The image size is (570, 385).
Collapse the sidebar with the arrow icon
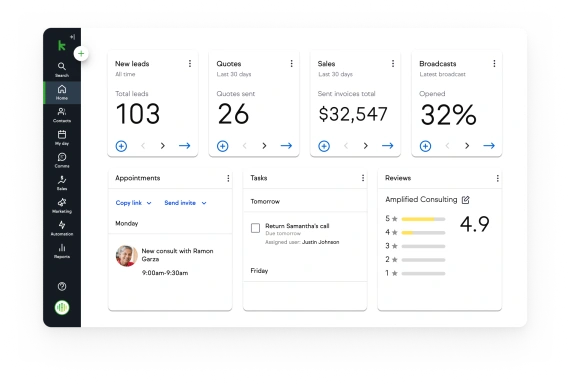[73, 37]
